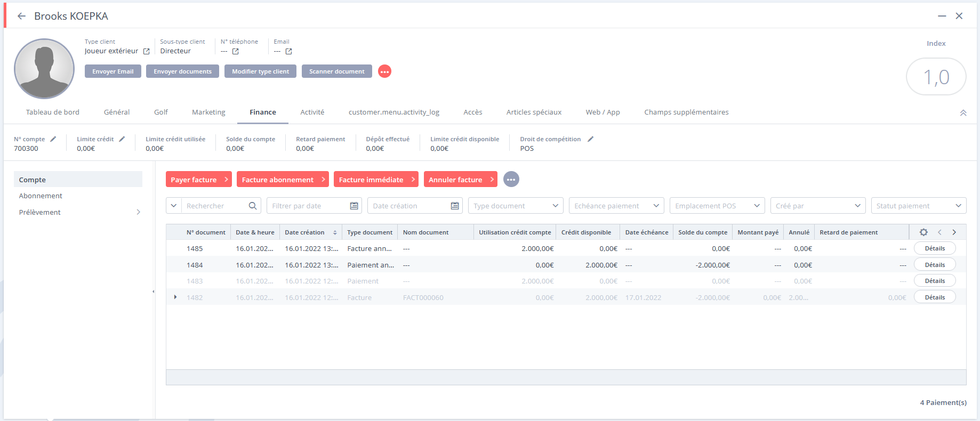The image size is (980, 421).
Task: Click the Facture abonnement button
Action: pyautogui.click(x=283, y=180)
